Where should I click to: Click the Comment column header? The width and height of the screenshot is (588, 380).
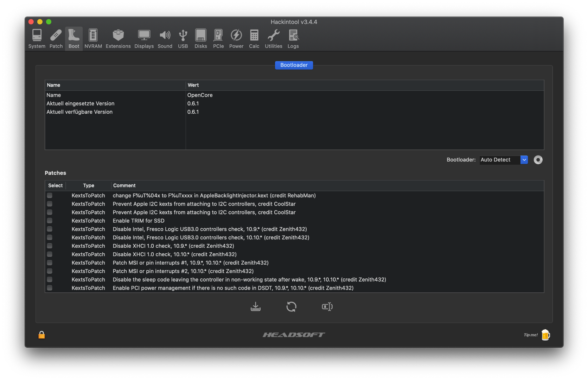pyautogui.click(x=124, y=185)
